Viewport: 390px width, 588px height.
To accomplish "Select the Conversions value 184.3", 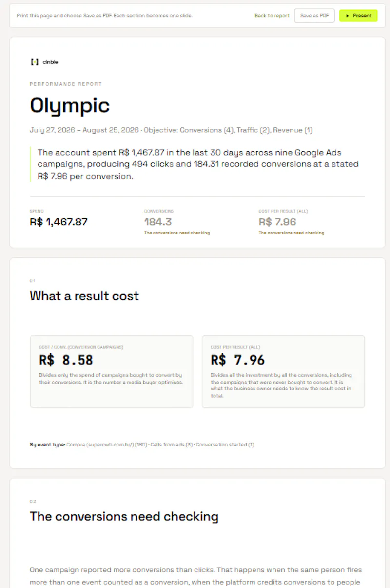I will click(158, 222).
